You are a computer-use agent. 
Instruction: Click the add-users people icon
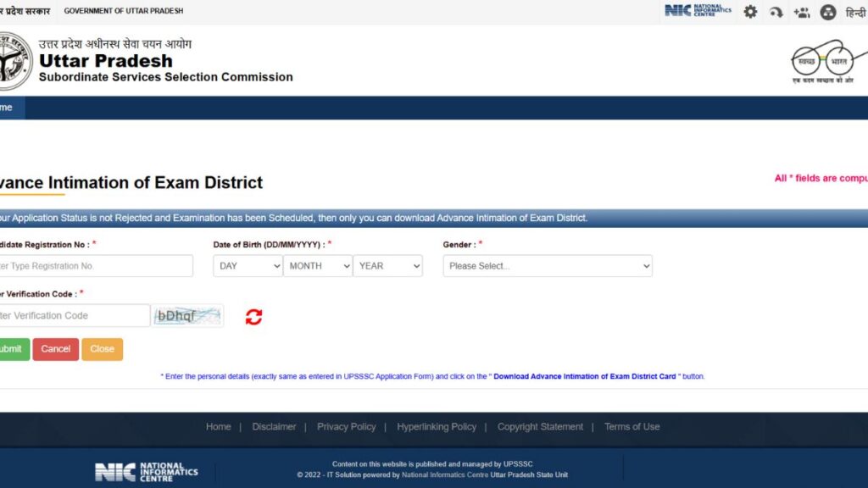802,12
